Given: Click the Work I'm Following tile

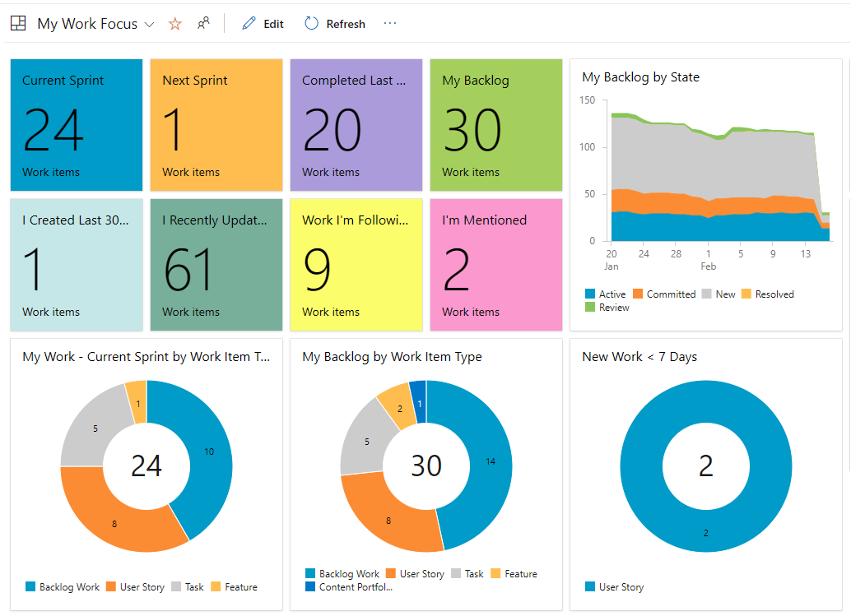Looking at the screenshot, I should pos(356,264).
